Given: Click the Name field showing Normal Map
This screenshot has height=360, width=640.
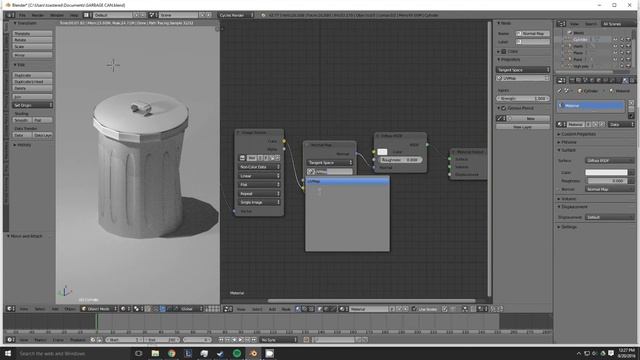Looking at the screenshot, I should pos(533,33).
